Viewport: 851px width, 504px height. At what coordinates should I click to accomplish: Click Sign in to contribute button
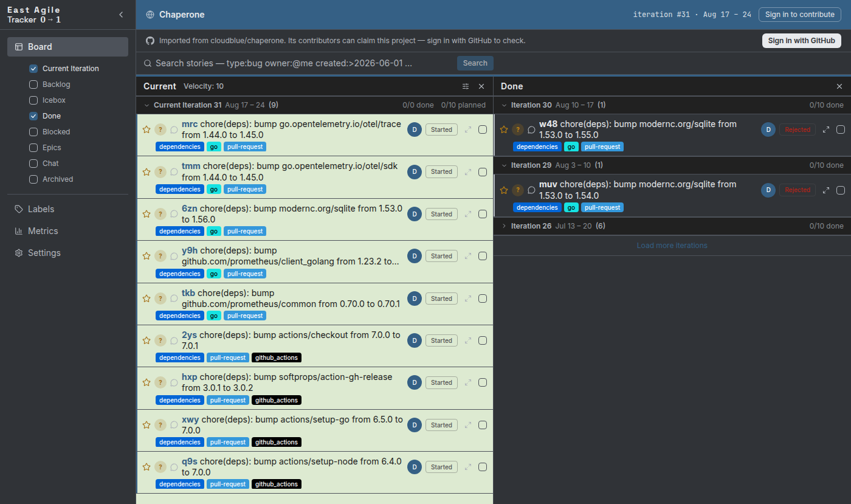(x=800, y=15)
